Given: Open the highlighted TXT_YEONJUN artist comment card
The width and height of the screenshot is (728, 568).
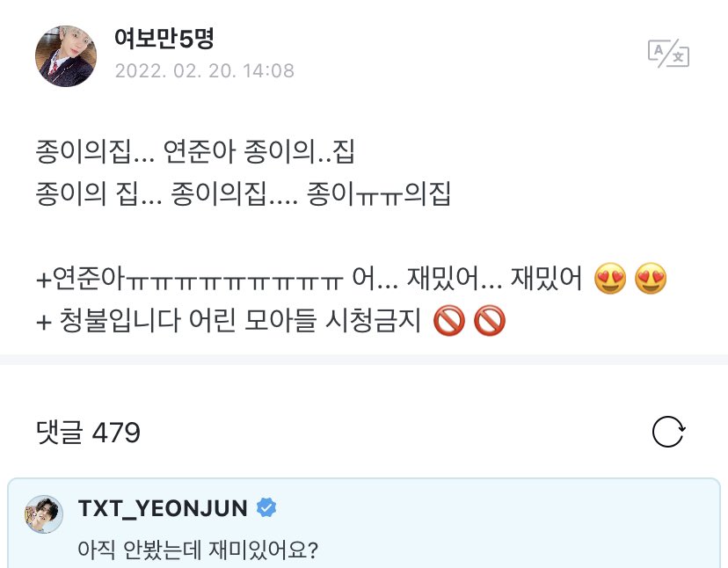Looking at the screenshot, I should (364, 523).
